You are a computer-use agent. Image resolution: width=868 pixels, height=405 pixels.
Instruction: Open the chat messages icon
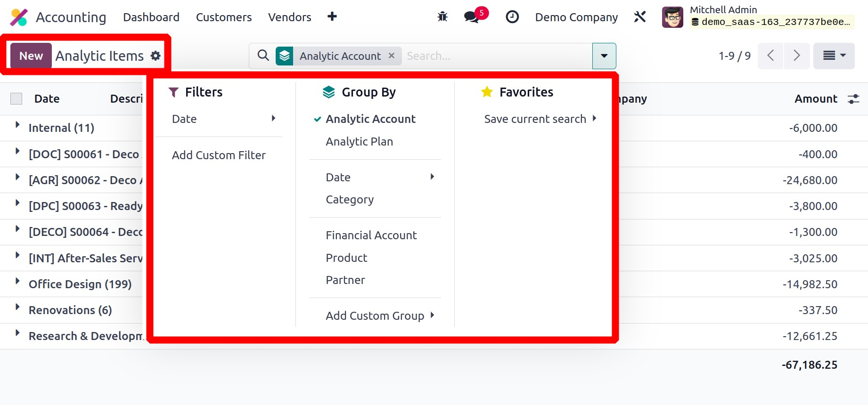[x=472, y=17]
